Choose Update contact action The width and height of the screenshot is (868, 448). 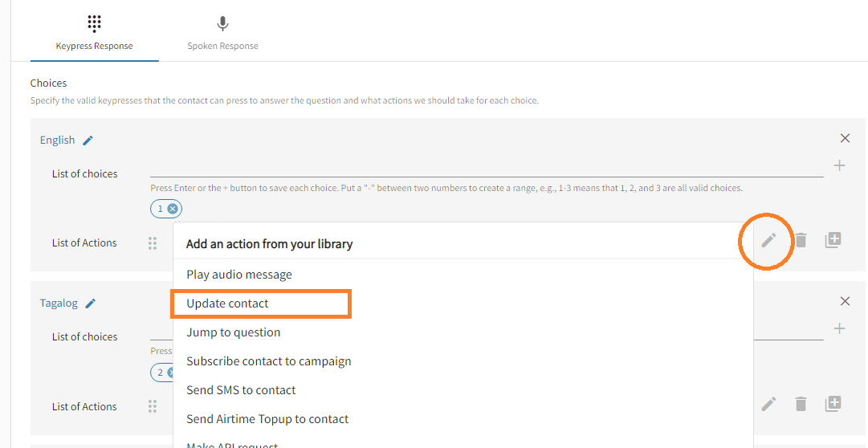pyautogui.click(x=228, y=303)
